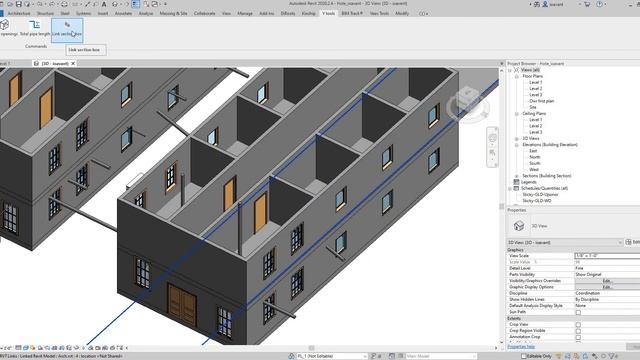Open the North elevation view
The width and height of the screenshot is (640, 360).
click(535, 157)
